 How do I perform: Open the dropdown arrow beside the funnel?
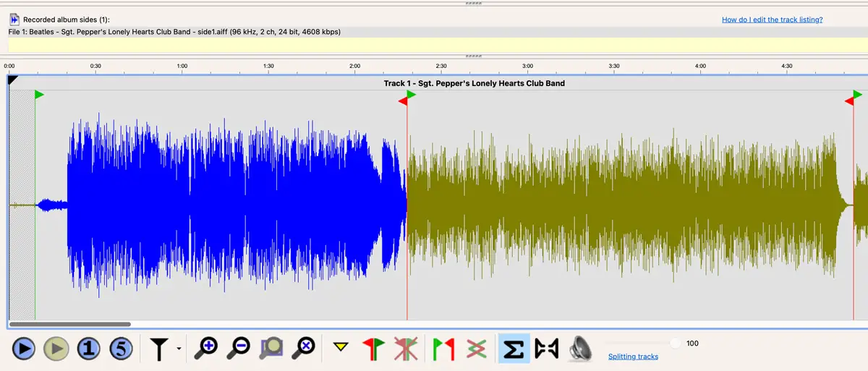pos(178,349)
